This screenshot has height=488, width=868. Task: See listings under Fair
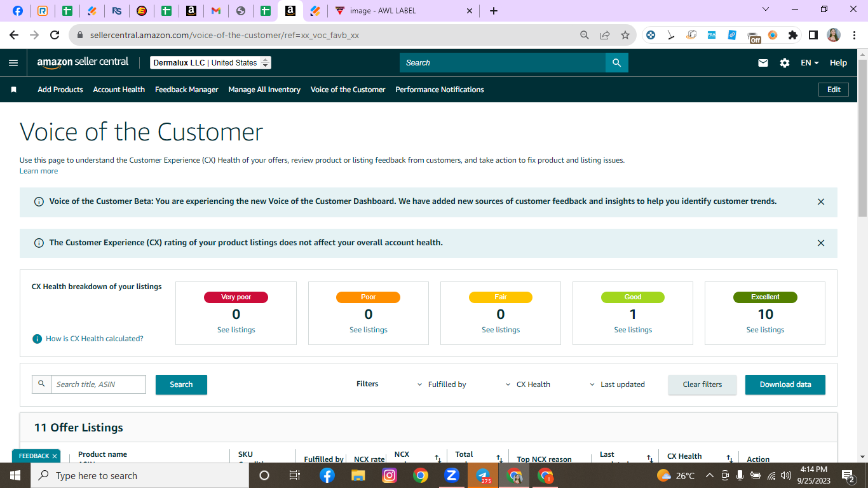click(x=501, y=330)
